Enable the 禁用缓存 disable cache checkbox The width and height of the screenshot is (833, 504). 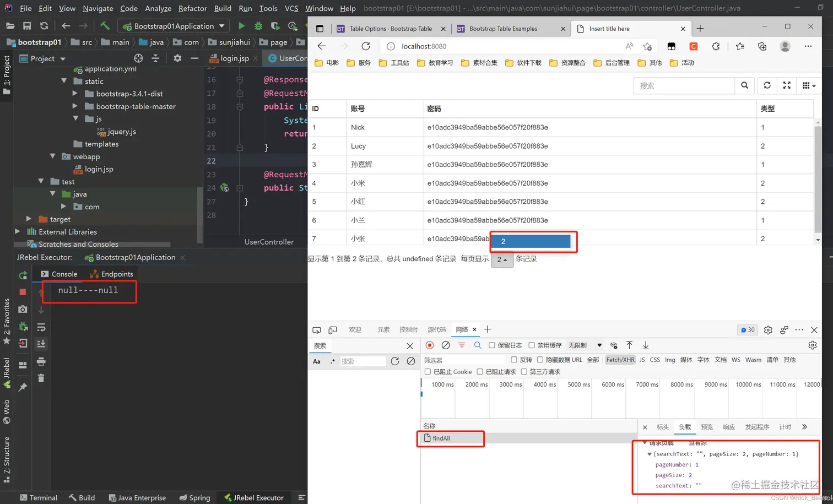[x=531, y=345]
